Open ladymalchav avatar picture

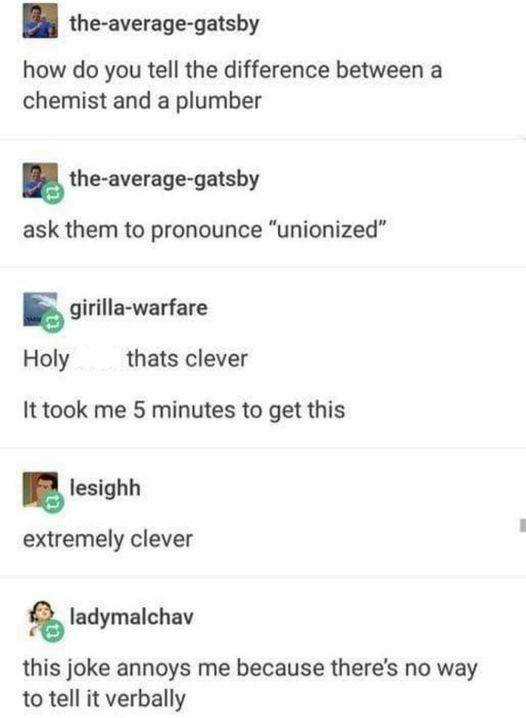tap(40, 618)
